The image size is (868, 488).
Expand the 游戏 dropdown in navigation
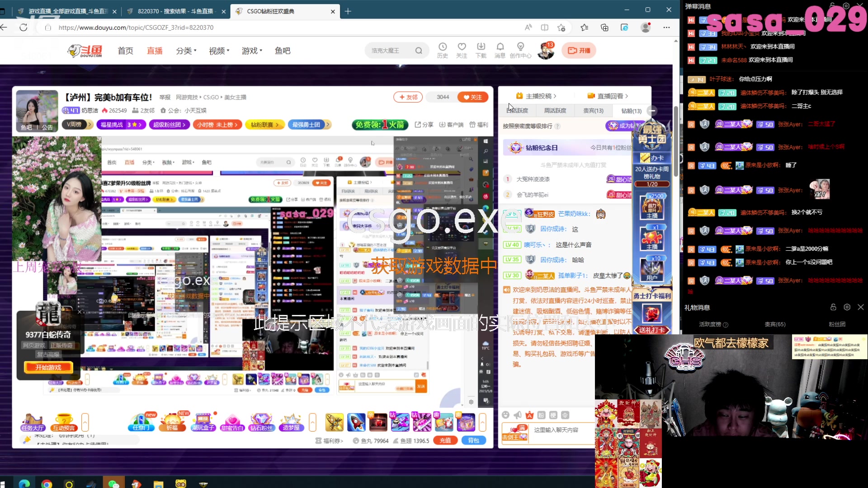(x=252, y=51)
